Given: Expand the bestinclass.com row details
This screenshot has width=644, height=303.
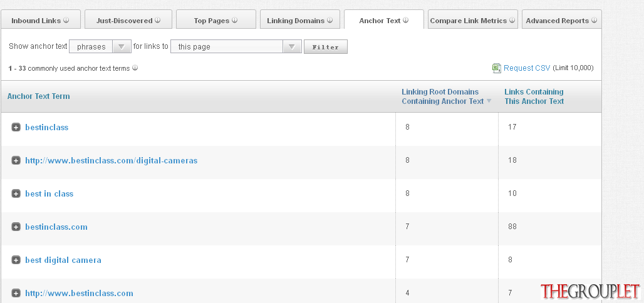Looking at the screenshot, I should pyautogui.click(x=16, y=227).
